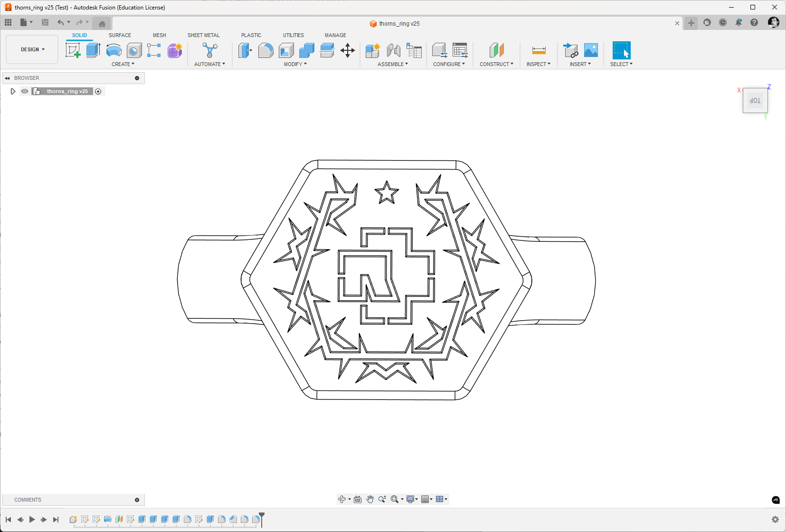This screenshot has height=532, width=786.
Task: Open the CONSTRUCT dropdown menu
Action: click(x=496, y=64)
